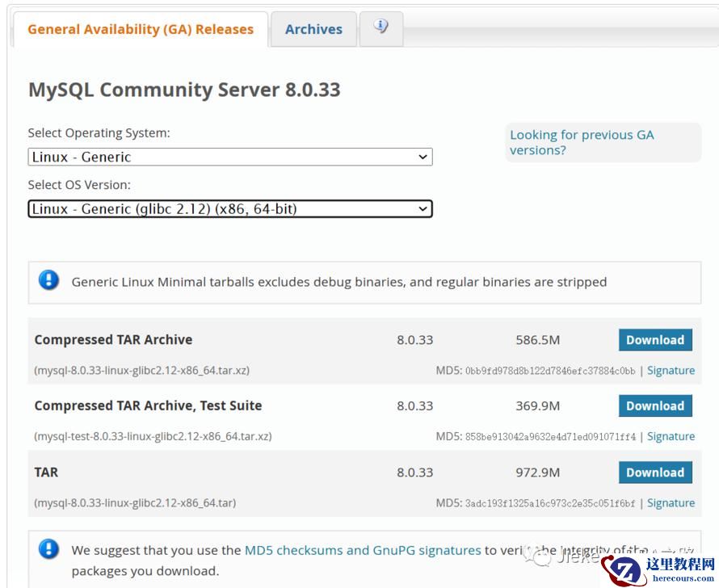Click the 972.9M size value
Screen dimensions: 719x588
(538, 472)
